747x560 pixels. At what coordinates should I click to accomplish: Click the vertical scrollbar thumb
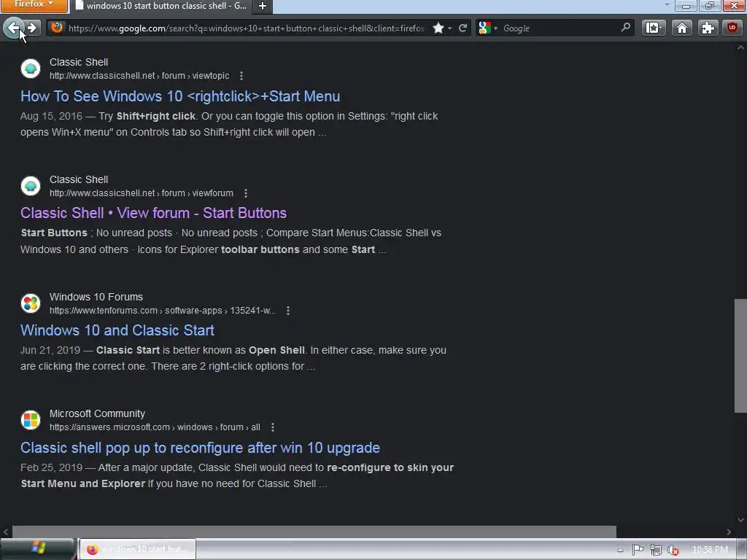coord(740,356)
